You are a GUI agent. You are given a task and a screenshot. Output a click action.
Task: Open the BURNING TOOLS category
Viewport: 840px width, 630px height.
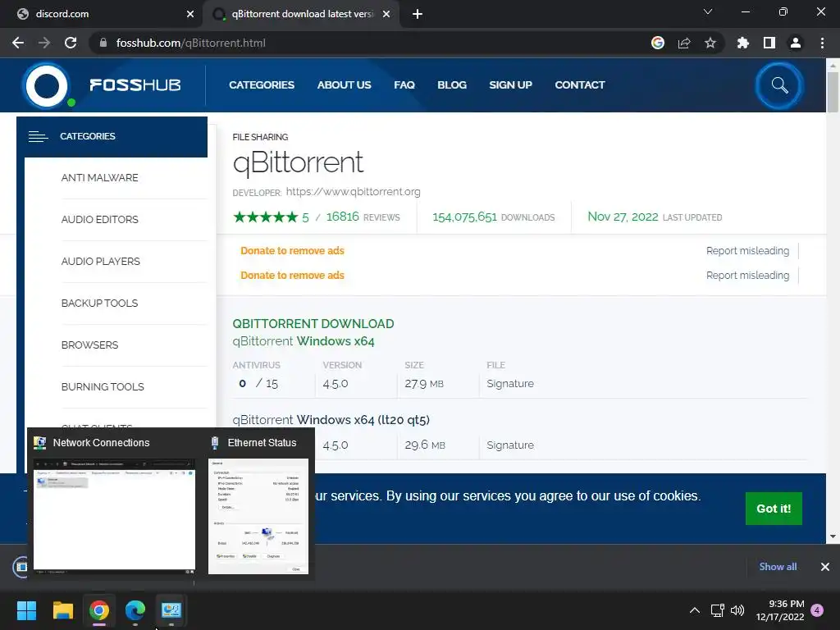tap(103, 387)
